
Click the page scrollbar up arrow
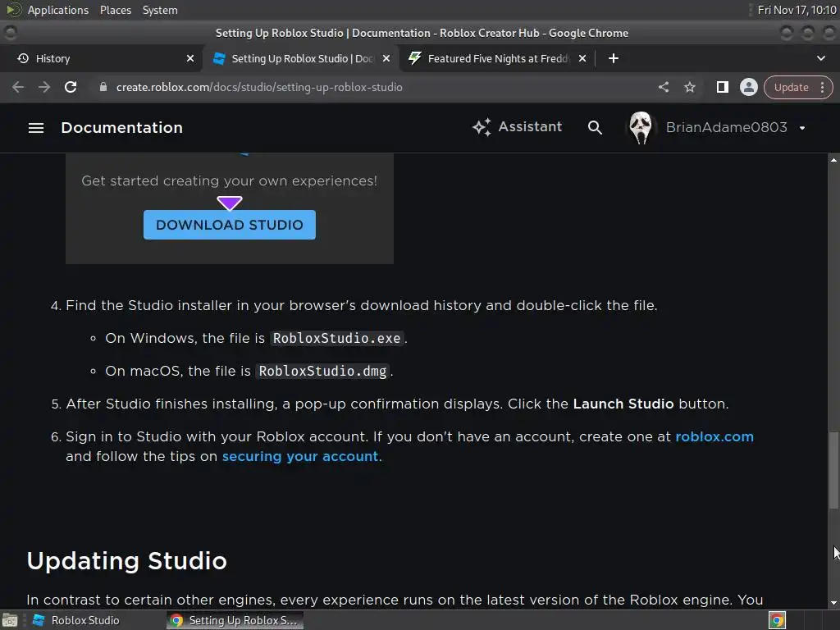(x=833, y=160)
